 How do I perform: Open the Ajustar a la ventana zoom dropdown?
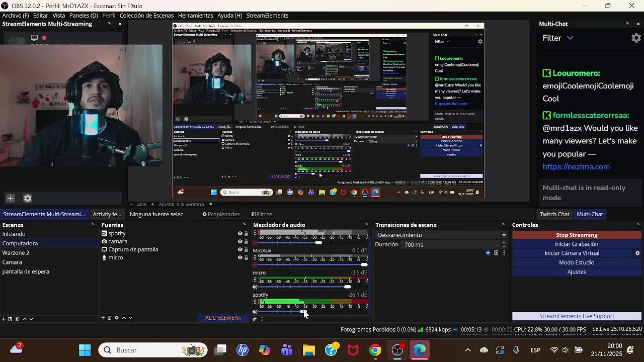(x=186, y=205)
